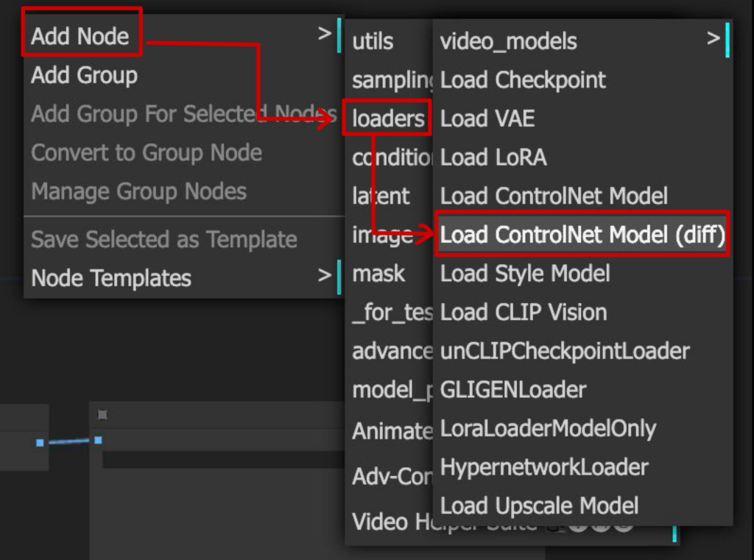Open the loaders category

387,118
